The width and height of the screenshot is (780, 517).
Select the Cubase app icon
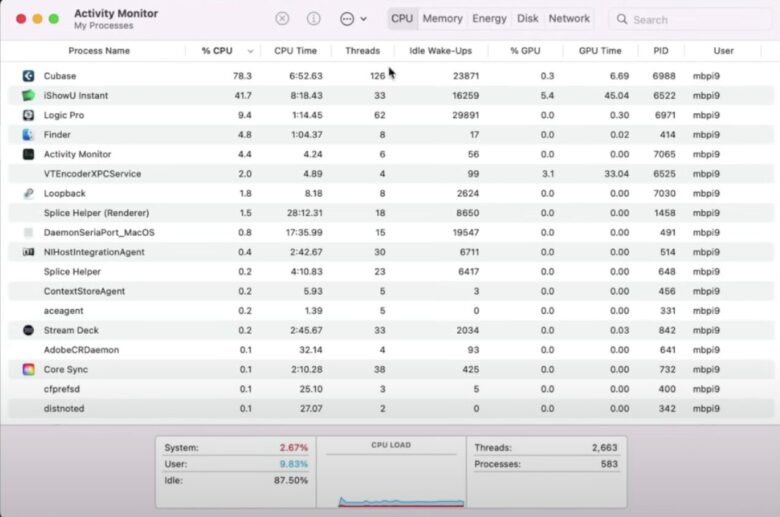click(28, 76)
